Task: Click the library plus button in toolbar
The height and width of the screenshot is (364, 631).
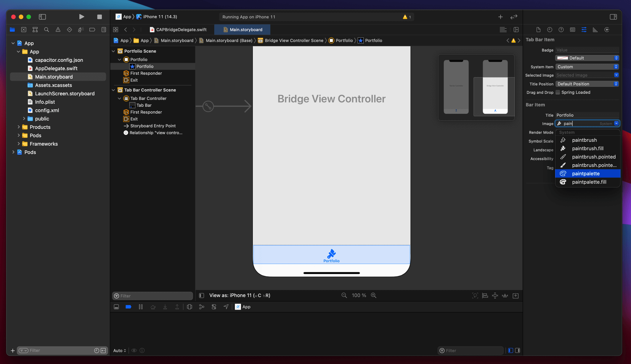Action: [500, 17]
